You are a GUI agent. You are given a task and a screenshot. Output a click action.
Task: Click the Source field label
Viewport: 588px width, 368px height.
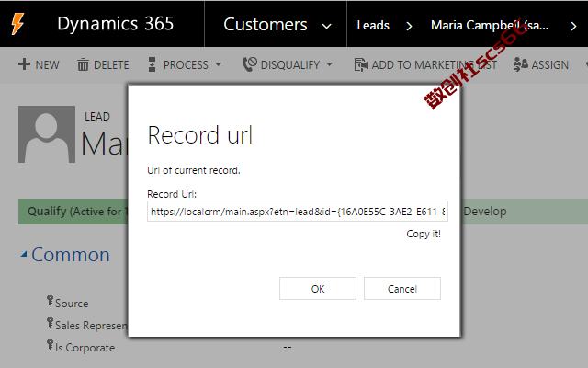pyautogui.click(x=72, y=304)
